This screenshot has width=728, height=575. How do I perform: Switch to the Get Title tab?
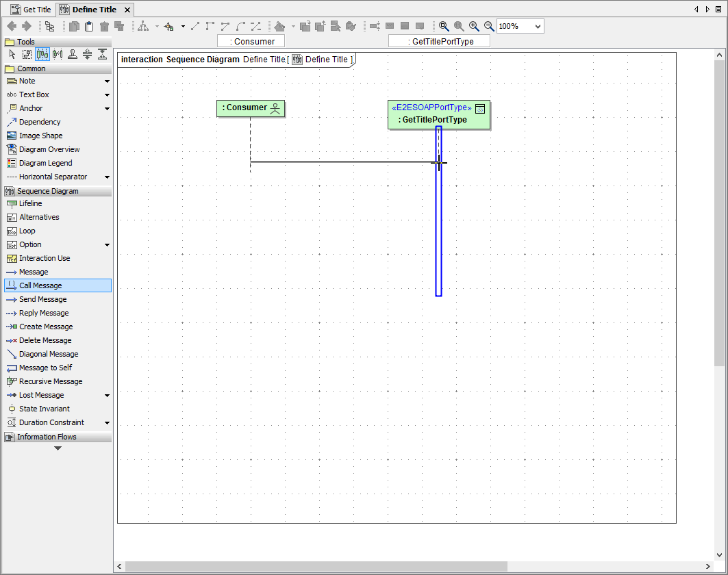pyautogui.click(x=30, y=10)
